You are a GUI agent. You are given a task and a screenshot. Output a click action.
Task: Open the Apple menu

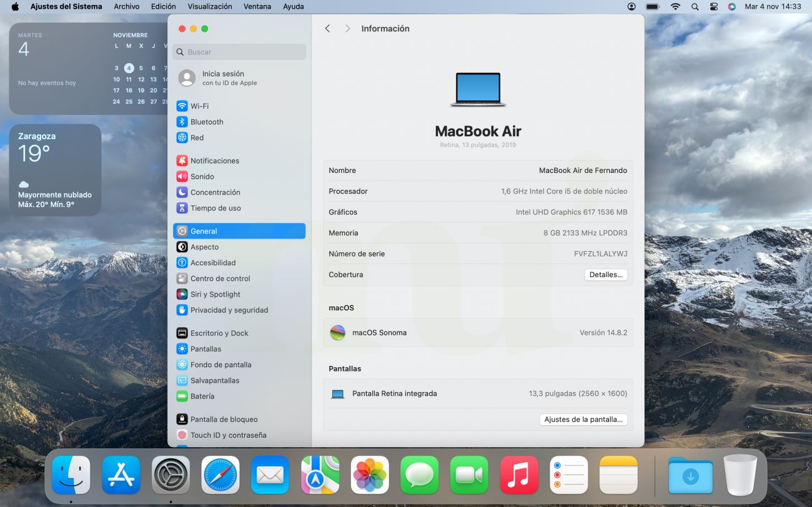coord(15,6)
